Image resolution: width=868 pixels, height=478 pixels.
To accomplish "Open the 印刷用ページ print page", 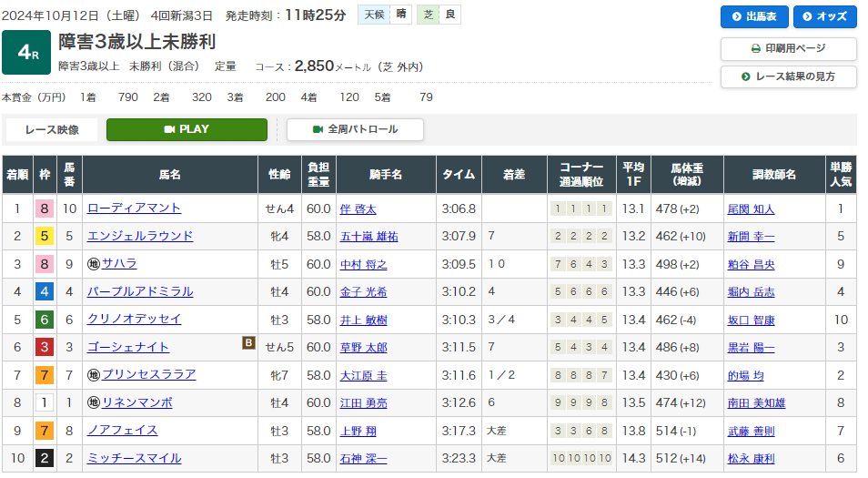I will [788, 49].
